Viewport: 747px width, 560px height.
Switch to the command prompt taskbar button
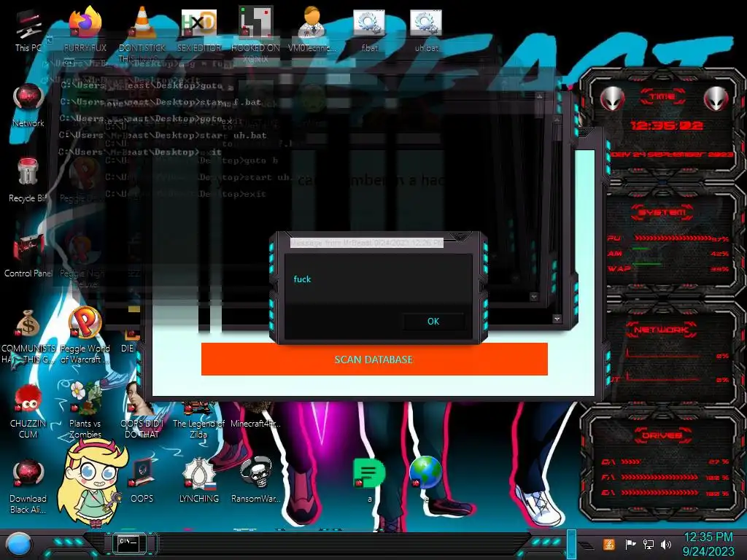point(128,543)
